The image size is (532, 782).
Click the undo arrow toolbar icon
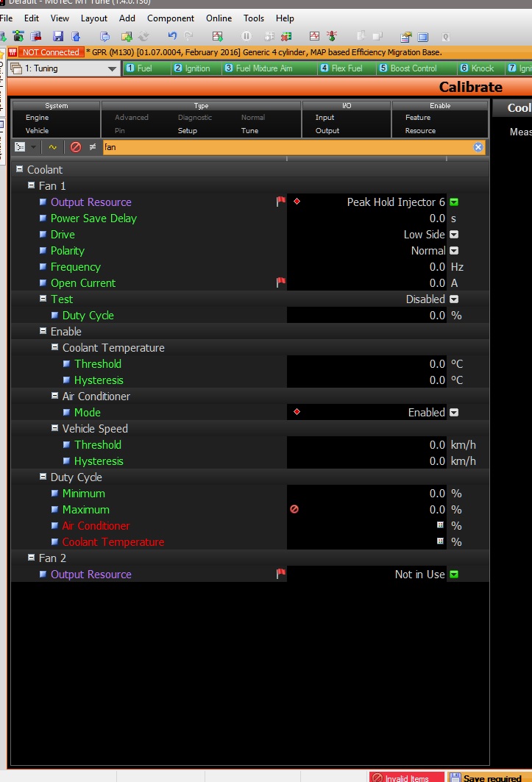click(x=172, y=36)
